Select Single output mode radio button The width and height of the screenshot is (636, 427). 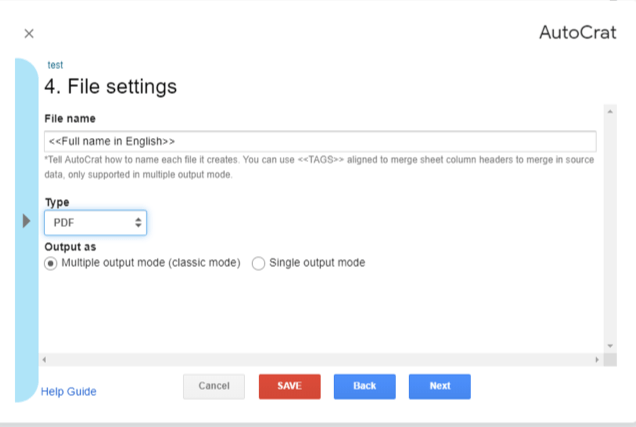259,263
